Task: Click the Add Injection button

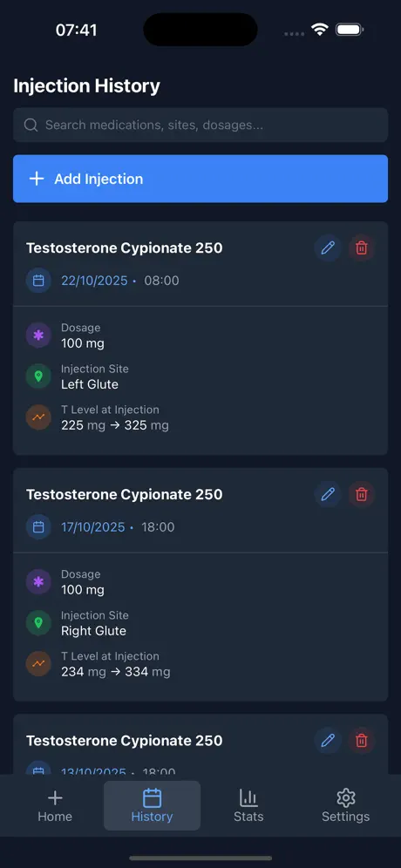Action: click(200, 179)
